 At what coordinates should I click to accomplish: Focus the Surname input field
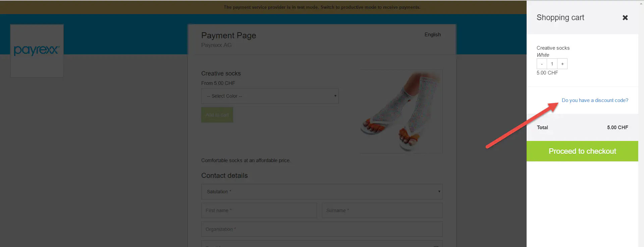pyautogui.click(x=382, y=210)
